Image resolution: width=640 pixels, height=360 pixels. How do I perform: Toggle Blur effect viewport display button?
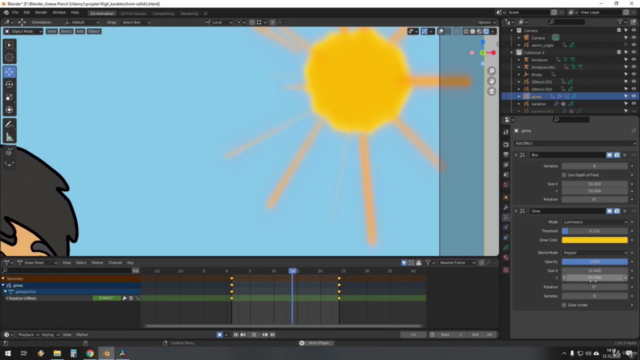pyautogui.click(x=609, y=155)
